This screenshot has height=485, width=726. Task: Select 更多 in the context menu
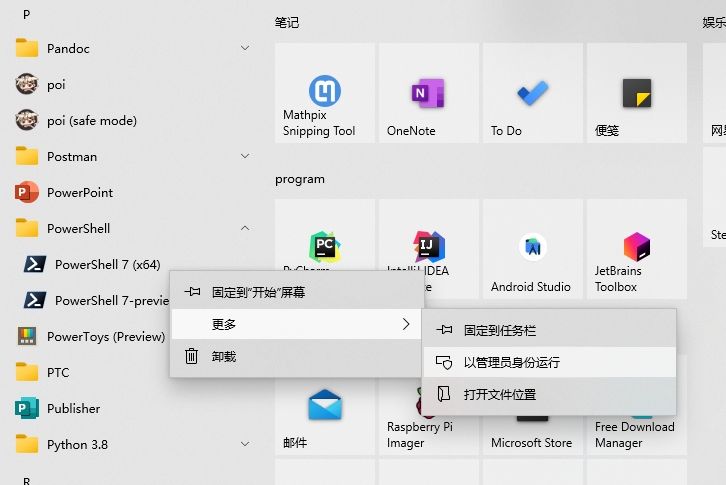[296, 324]
